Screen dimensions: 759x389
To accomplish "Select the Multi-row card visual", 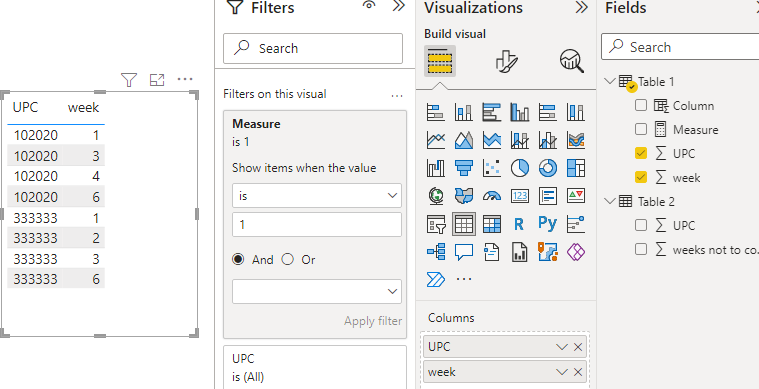I will click(x=548, y=196).
